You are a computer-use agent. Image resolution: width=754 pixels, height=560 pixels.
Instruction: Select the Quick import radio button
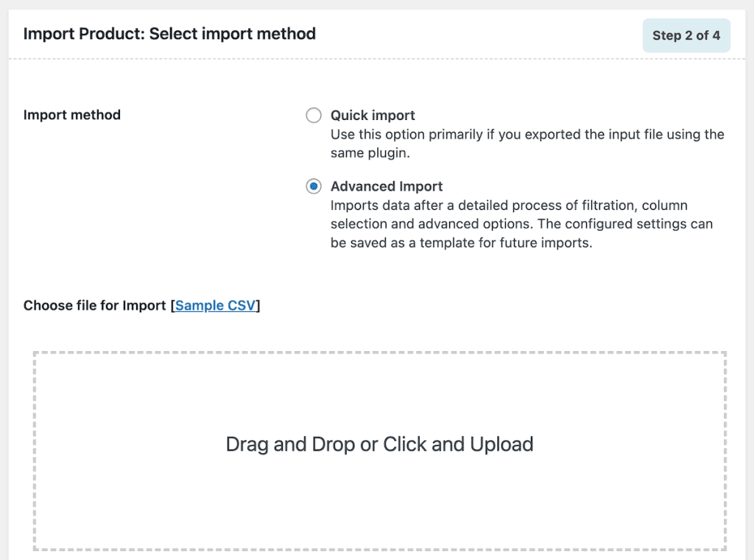tap(314, 116)
